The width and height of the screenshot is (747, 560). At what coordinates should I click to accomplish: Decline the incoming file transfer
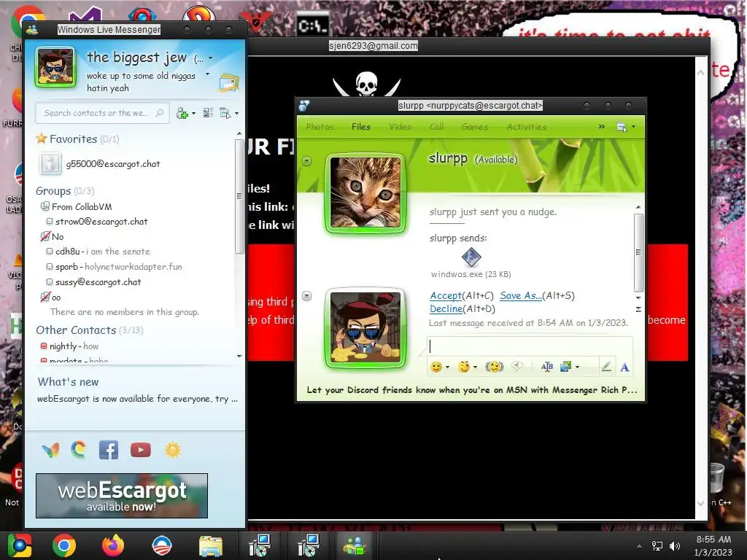coord(446,309)
